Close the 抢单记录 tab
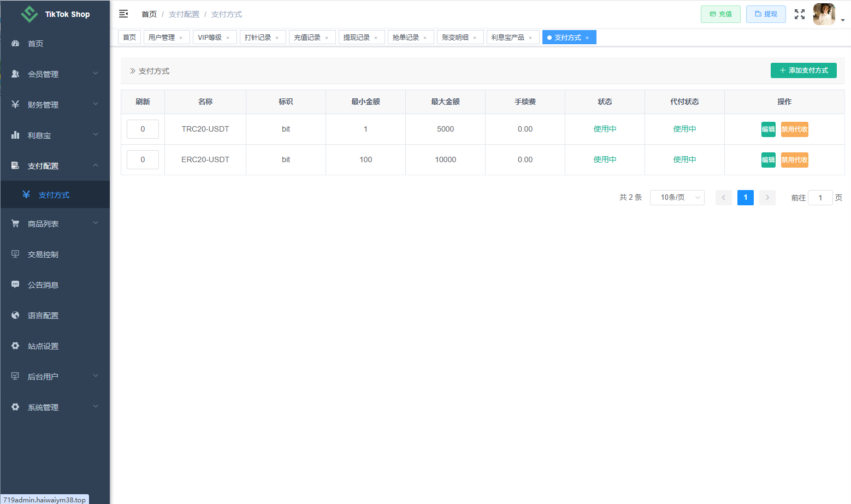The width and height of the screenshot is (851, 504). point(425,38)
